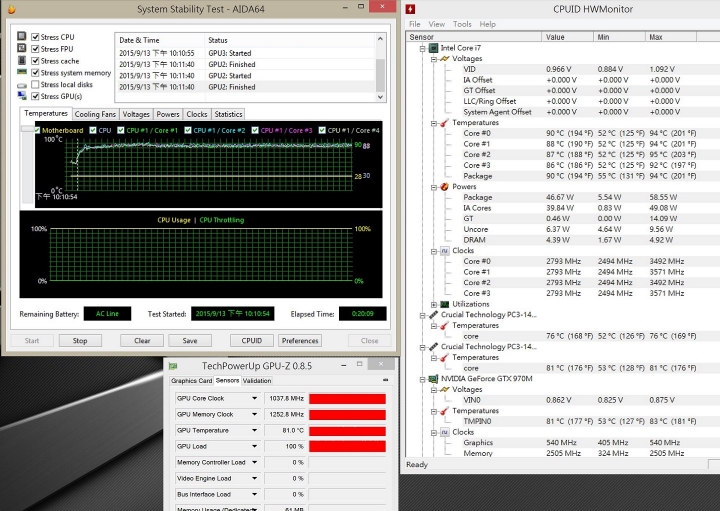Click the red GPU Load graph bar

tap(347, 446)
